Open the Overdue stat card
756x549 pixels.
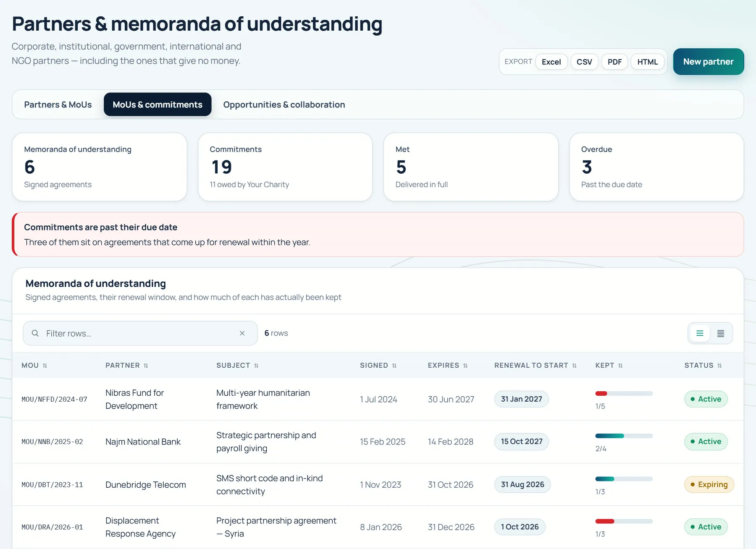point(656,167)
